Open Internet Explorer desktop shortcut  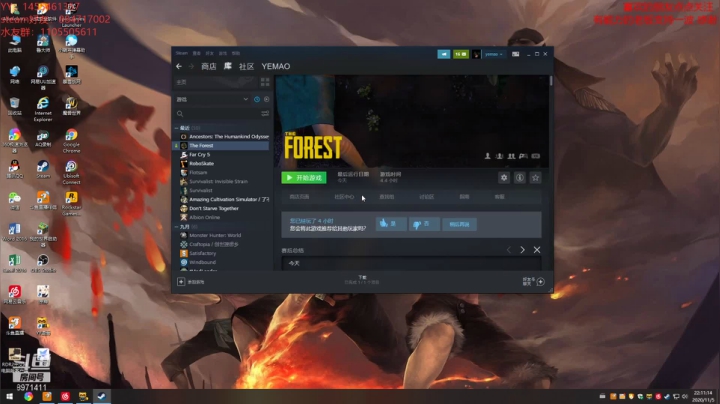[x=43, y=109]
